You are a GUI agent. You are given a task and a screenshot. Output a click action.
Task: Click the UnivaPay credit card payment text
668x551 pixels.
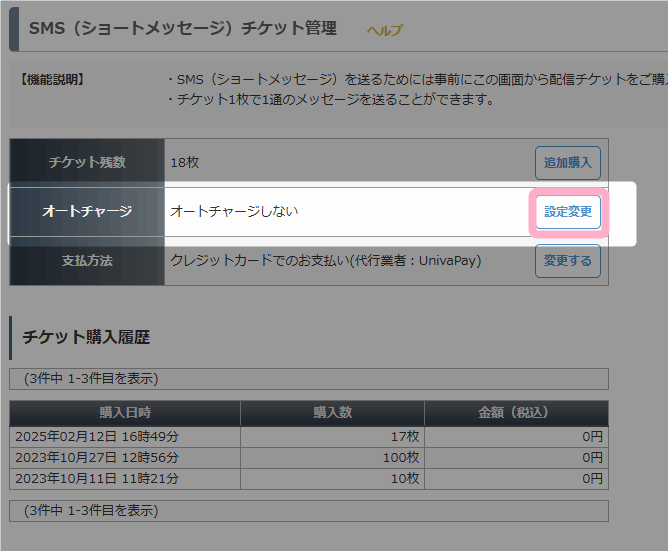click(x=326, y=260)
